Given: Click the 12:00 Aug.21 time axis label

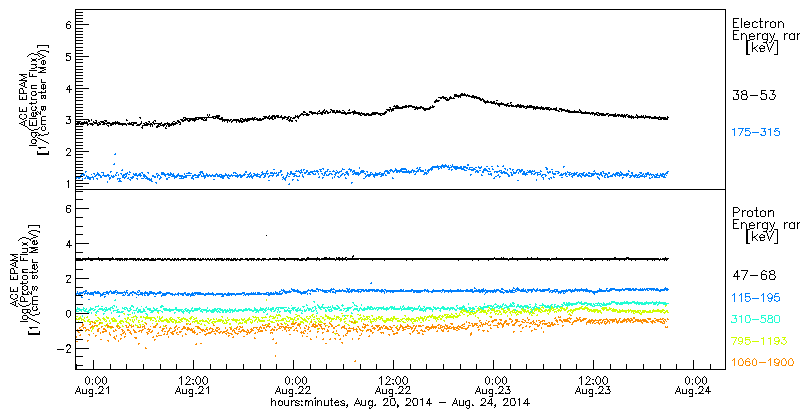Looking at the screenshot, I should tap(194, 386).
